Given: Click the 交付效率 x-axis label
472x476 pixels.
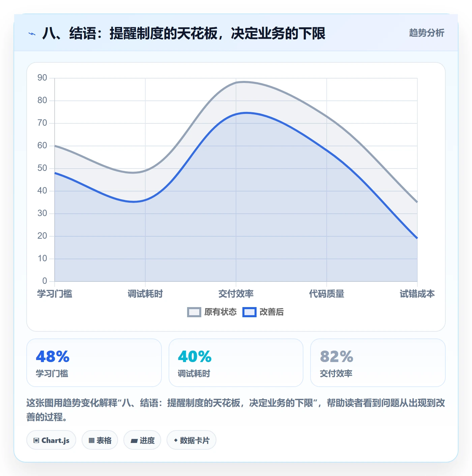Looking at the screenshot, I should (236, 294).
